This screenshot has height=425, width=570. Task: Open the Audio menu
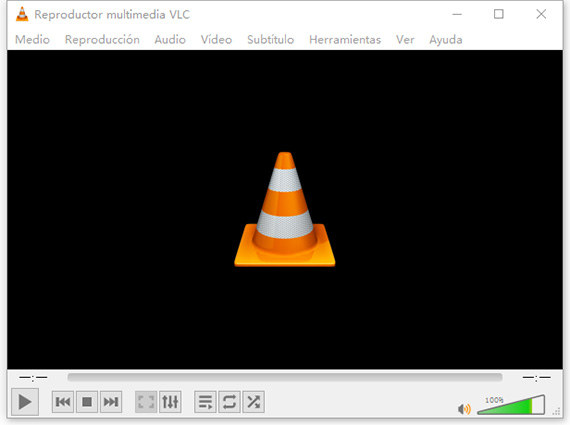point(170,39)
